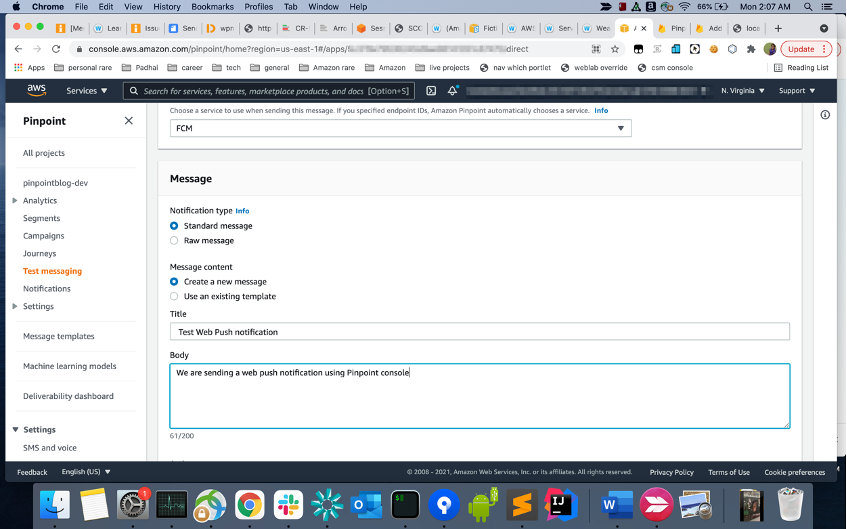Open Terminal from the Dock
The image size is (847, 529).
[x=405, y=505]
